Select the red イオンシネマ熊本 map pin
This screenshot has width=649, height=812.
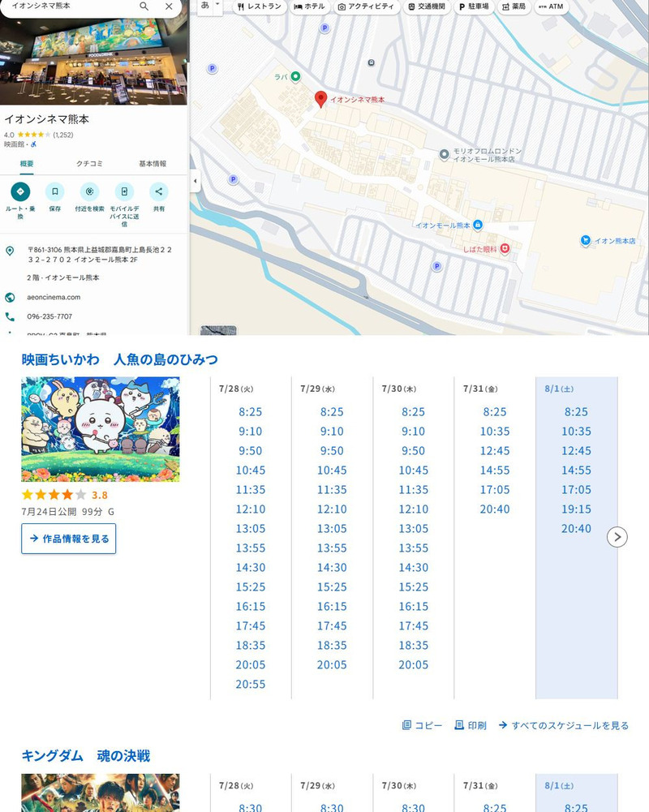point(321,98)
